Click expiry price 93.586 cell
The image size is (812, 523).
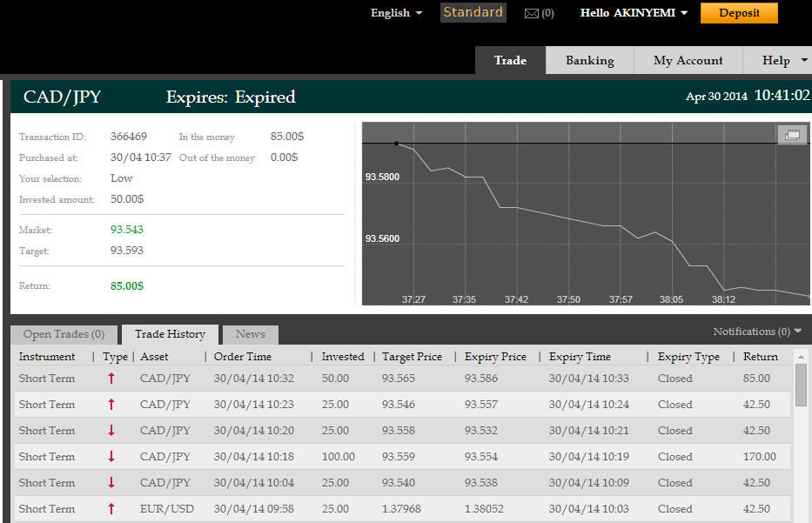[x=481, y=379]
